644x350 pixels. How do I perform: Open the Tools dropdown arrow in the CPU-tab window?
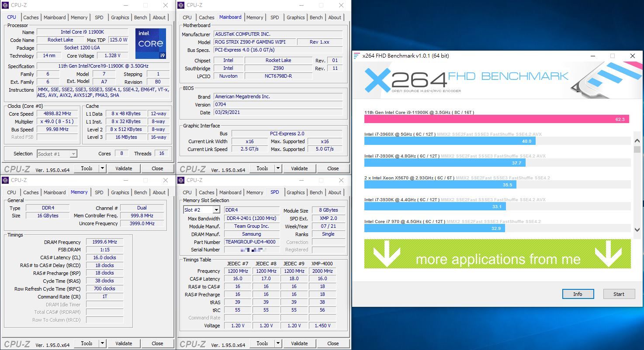click(102, 168)
